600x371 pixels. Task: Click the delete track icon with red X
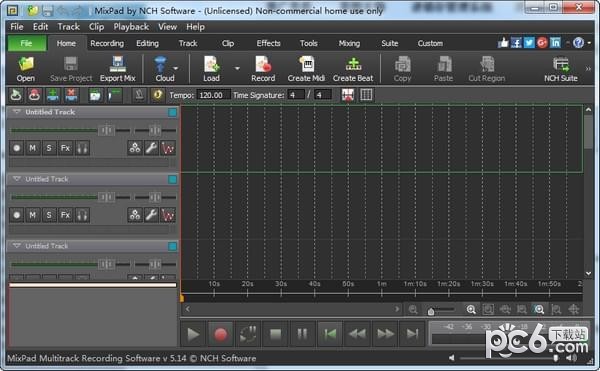[71, 94]
